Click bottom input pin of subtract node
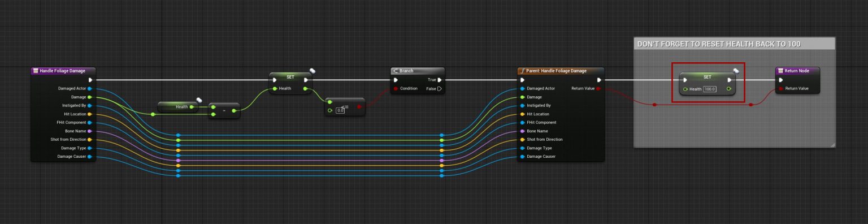Image resolution: width=868 pixels, height=224 pixels. click(x=213, y=114)
